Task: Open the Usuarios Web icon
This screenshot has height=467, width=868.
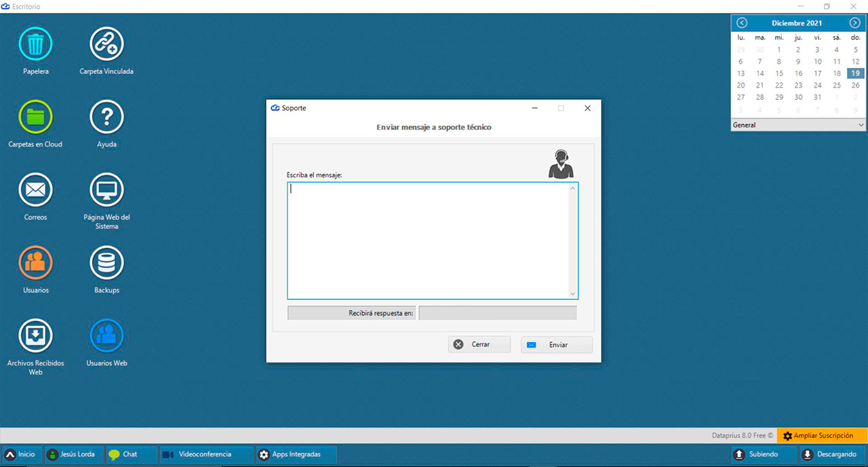Action: click(x=106, y=336)
